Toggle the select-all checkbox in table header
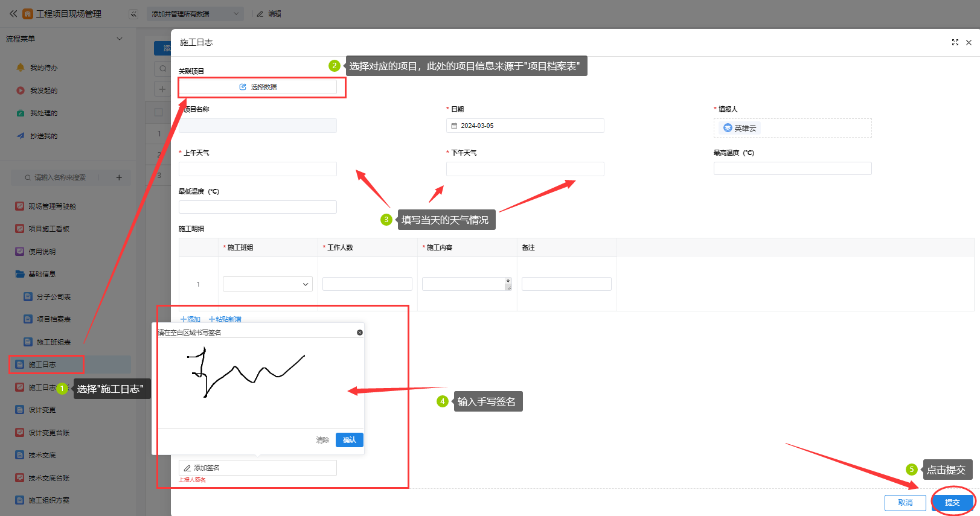Image resolution: width=980 pixels, height=516 pixels. [159, 112]
